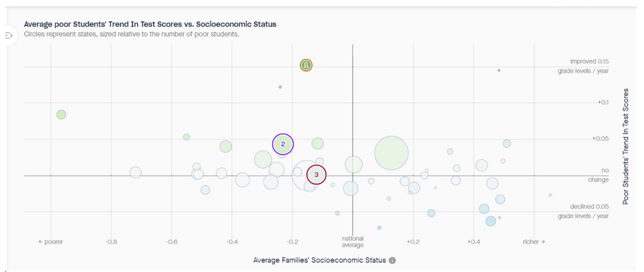The width and height of the screenshot is (644, 272).
Task: Select the purple circle labeled 2
Action: pyautogui.click(x=283, y=144)
